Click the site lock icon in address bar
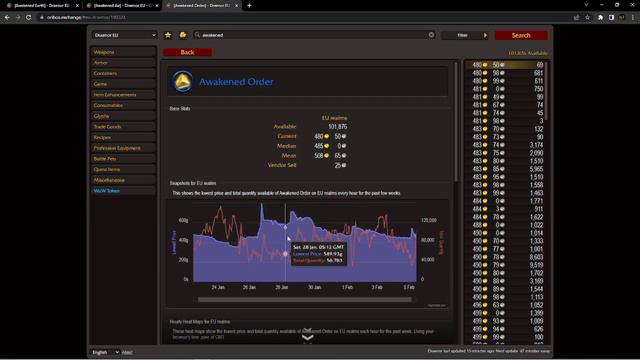The image size is (640, 360). pos(42,17)
